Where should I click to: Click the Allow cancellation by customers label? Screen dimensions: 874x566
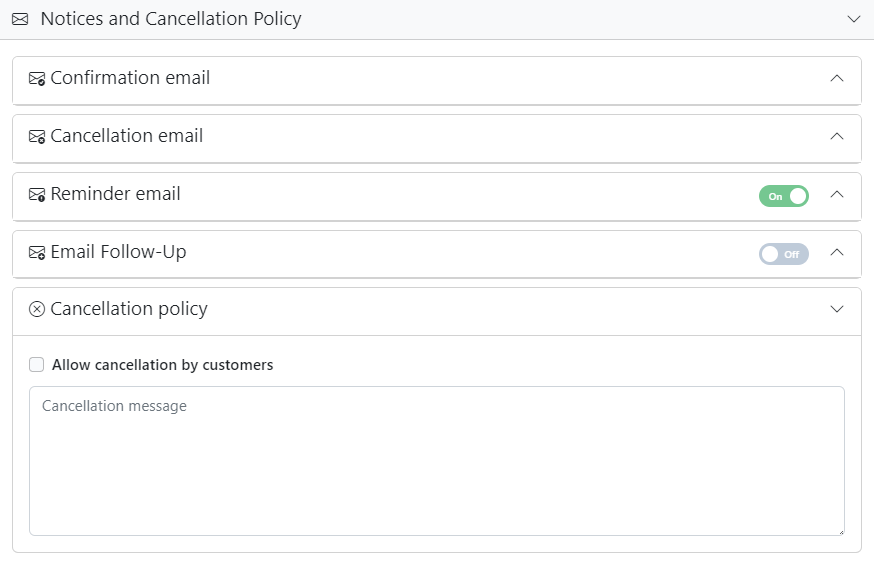[x=162, y=365]
